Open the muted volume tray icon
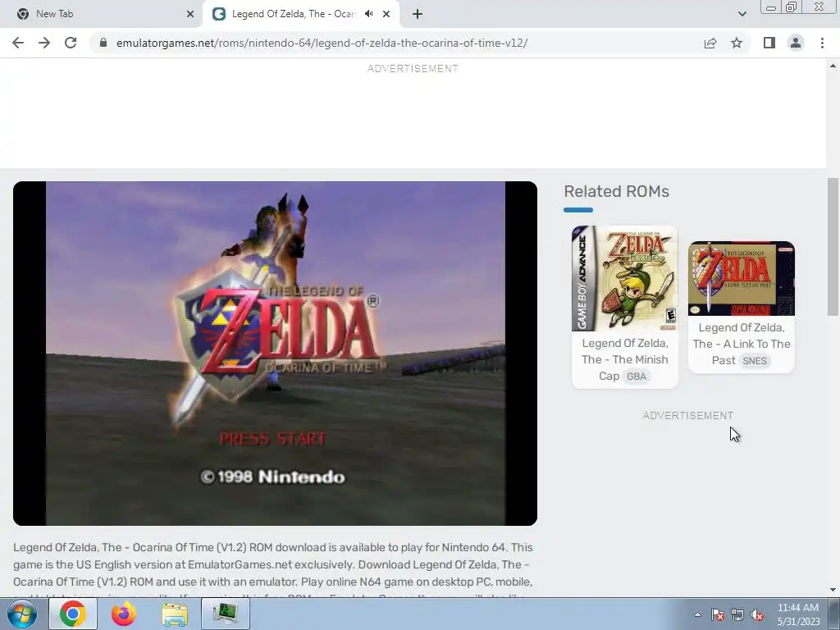The width and height of the screenshot is (840, 630). (x=757, y=614)
